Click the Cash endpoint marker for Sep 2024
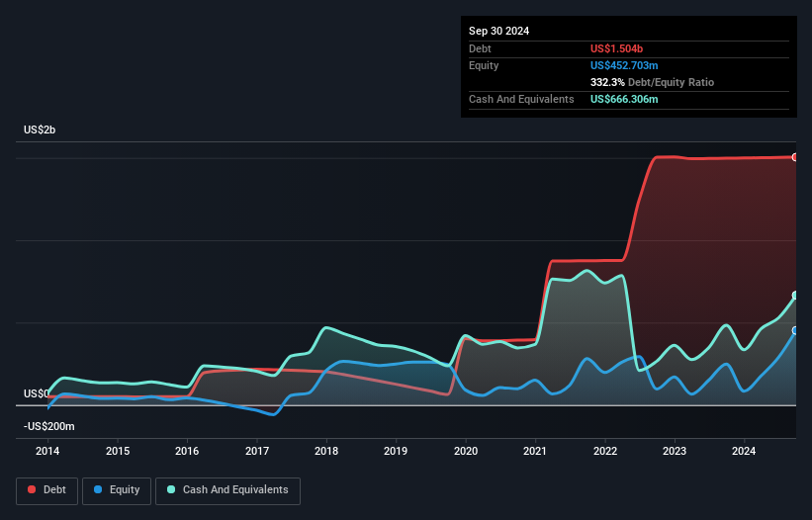The width and height of the screenshot is (812, 520). click(795, 296)
